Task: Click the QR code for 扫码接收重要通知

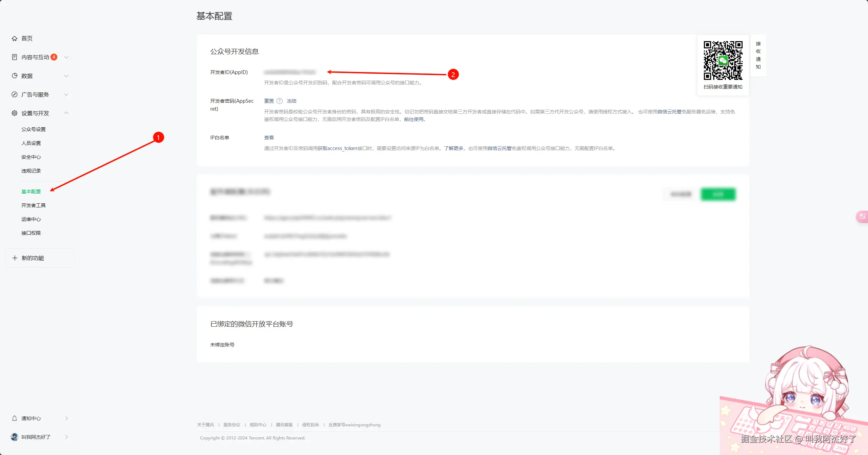Action: coord(723,61)
